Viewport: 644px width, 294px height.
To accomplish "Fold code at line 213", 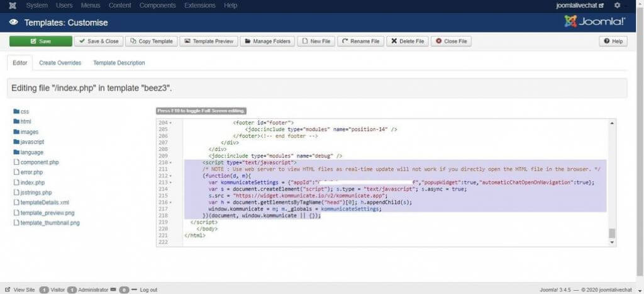I will 170,183.
